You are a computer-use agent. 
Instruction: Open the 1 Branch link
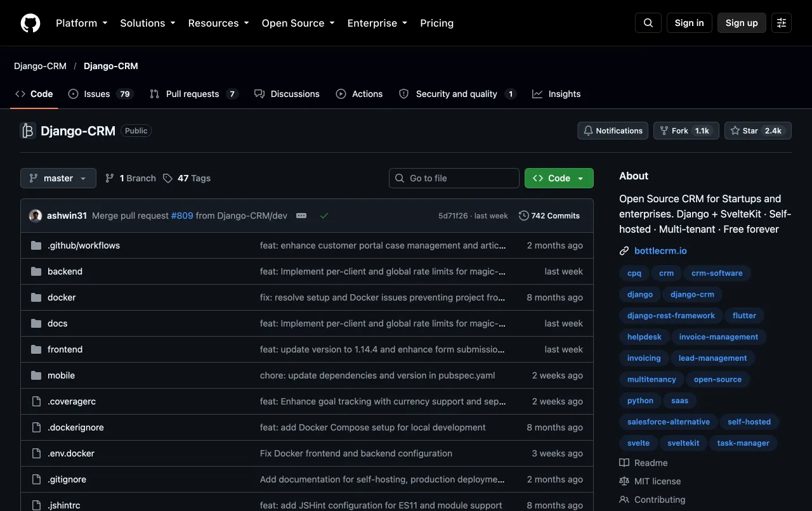point(130,178)
